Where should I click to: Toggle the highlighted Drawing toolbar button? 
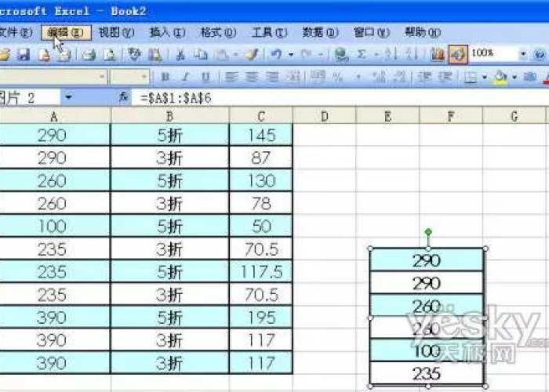[x=458, y=55]
